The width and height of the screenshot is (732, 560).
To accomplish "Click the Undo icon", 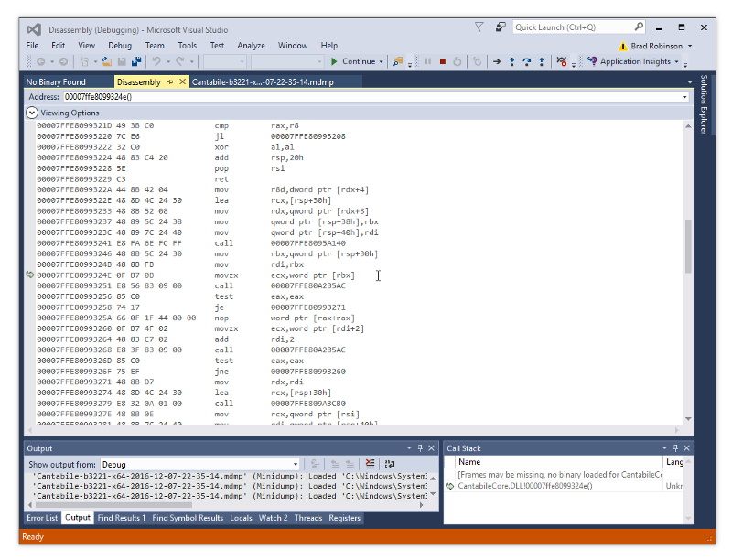I will coord(156,61).
